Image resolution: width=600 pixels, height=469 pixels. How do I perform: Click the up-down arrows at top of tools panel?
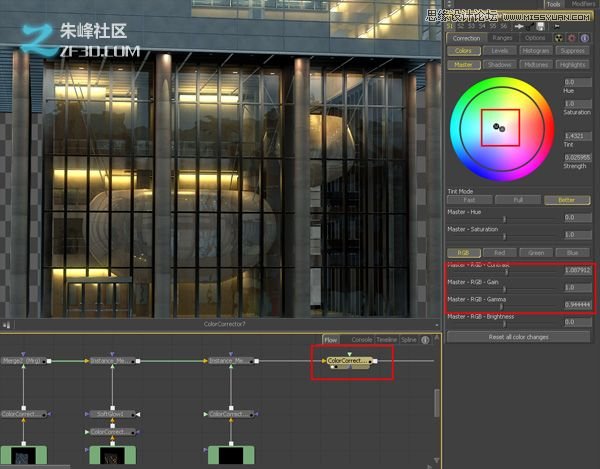(x=450, y=3)
